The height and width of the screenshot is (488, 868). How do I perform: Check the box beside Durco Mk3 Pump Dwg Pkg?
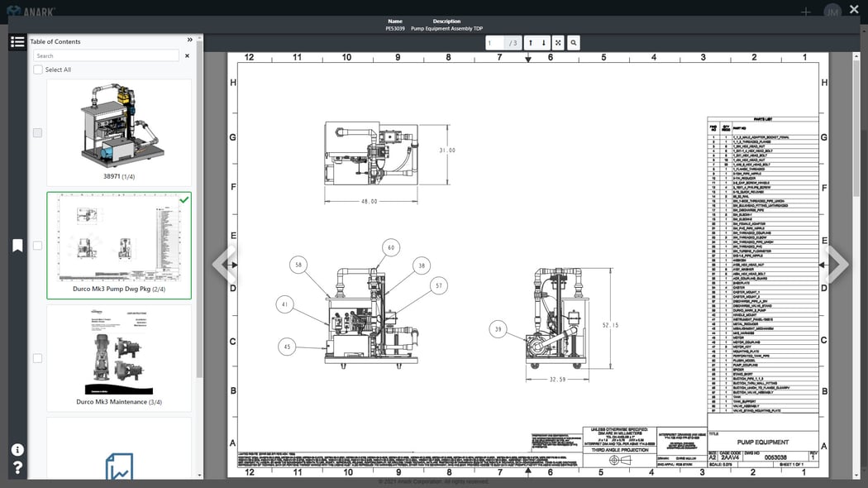tap(38, 246)
